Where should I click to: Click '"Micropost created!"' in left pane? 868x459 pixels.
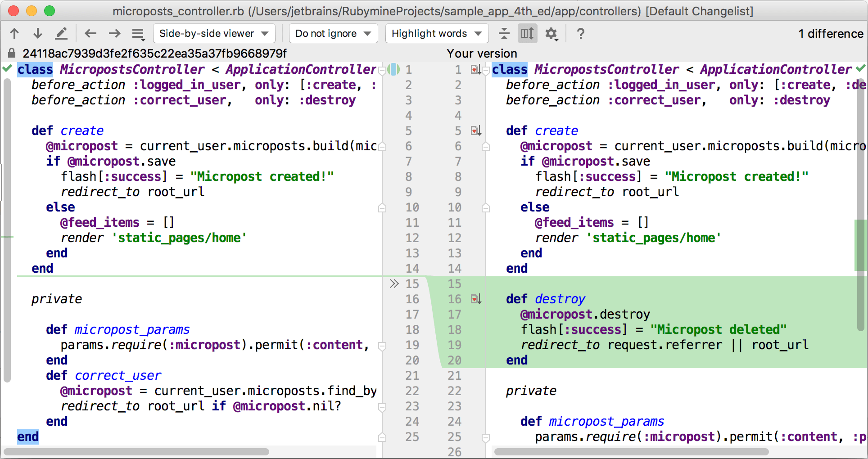(262, 176)
